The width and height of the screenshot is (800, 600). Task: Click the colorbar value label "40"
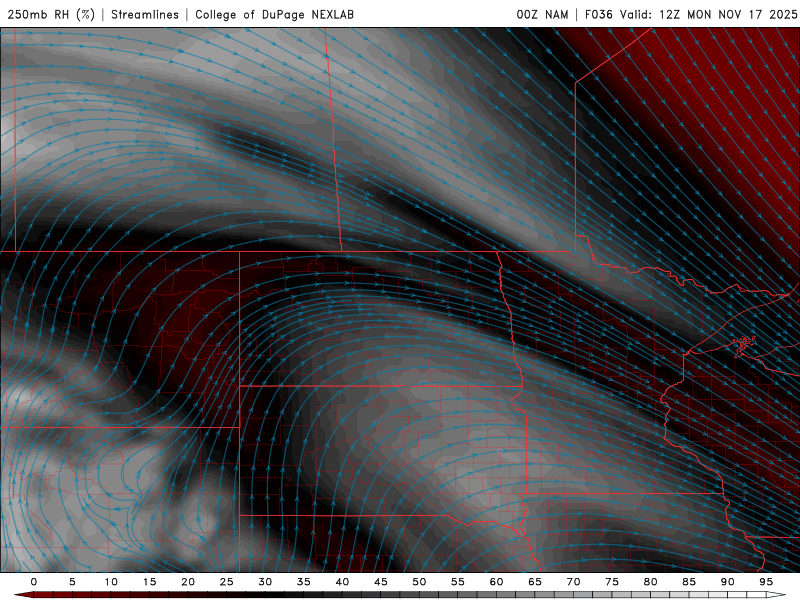click(342, 582)
